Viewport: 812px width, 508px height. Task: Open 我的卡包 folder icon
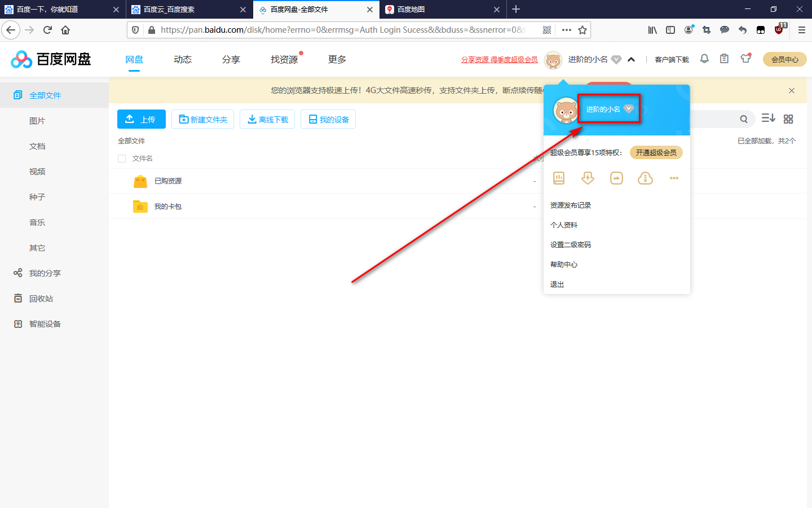click(x=140, y=207)
